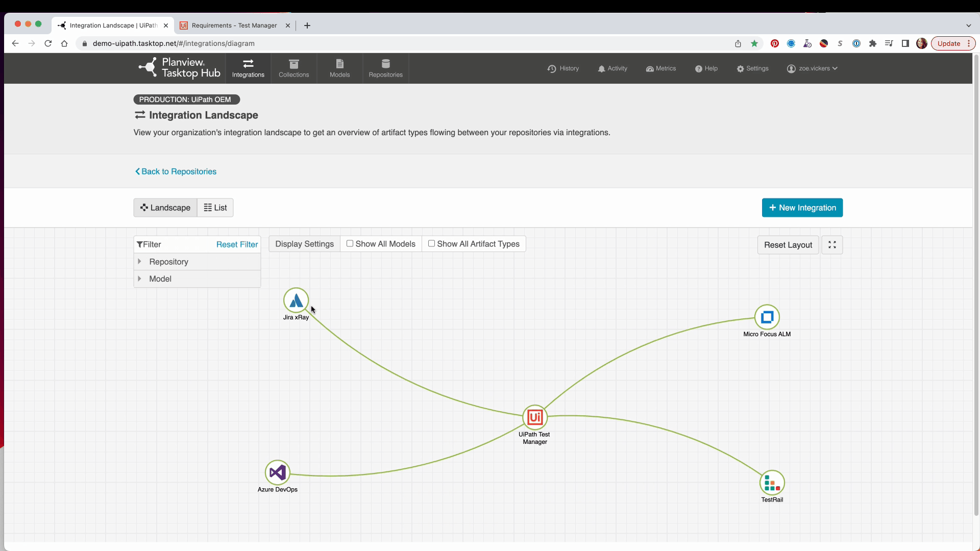
Task: Go forward with browser forward arrow
Action: [32, 43]
